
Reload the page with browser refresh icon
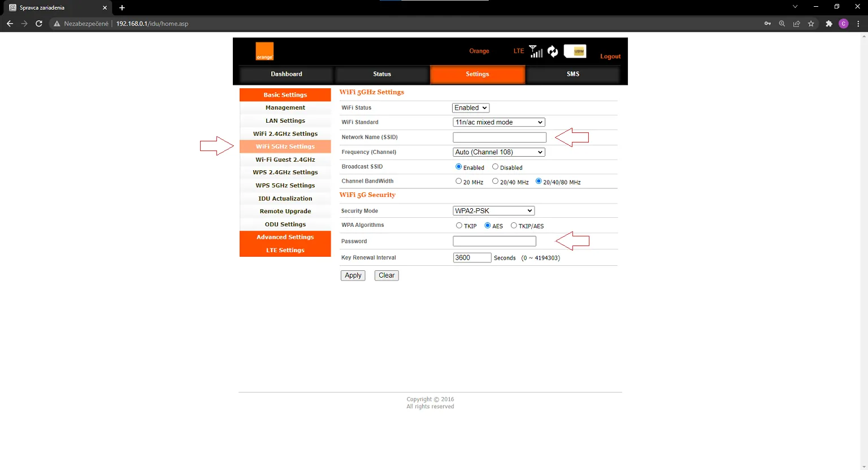click(x=39, y=24)
